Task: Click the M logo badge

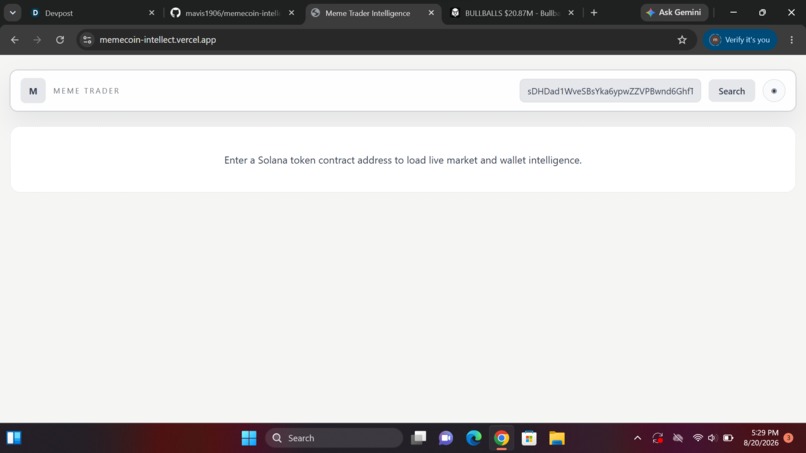Action: [33, 91]
